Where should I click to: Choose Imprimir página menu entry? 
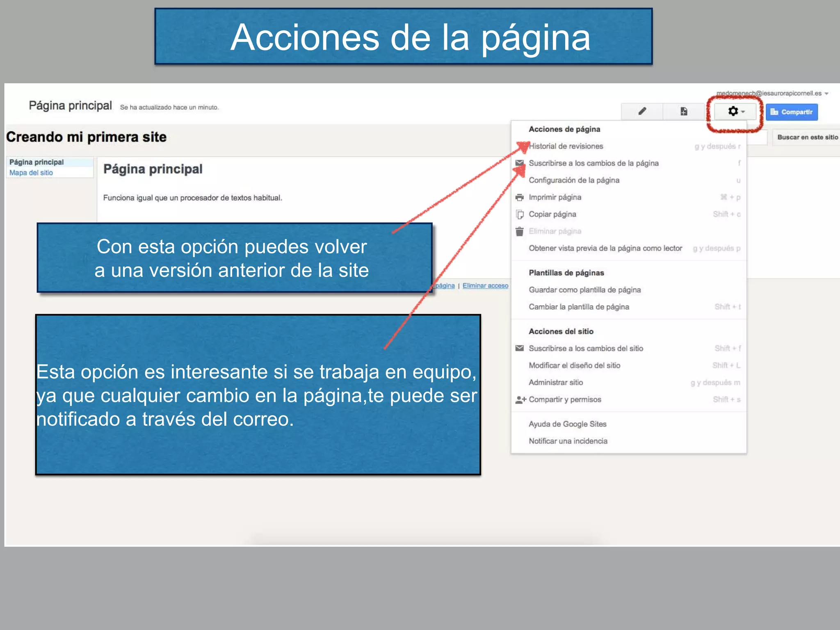pos(628,197)
